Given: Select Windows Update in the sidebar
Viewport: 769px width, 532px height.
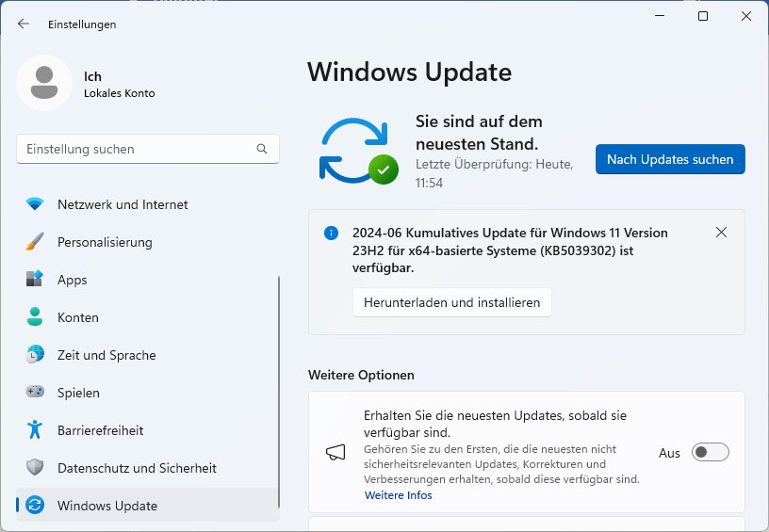Looking at the screenshot, I should 147,505.
